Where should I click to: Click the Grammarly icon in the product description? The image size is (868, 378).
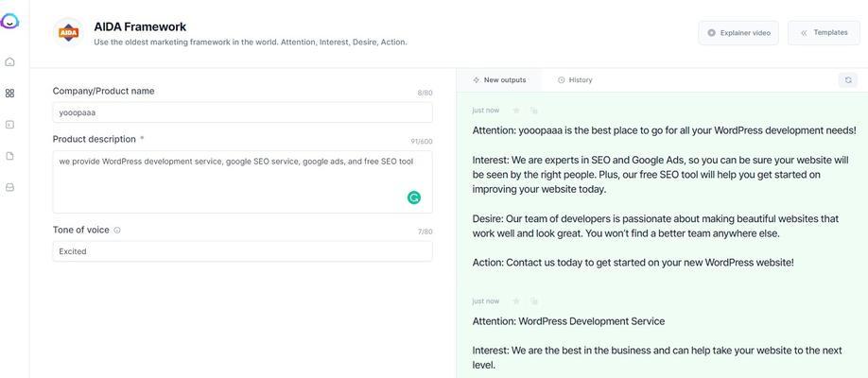click(414, 198)
